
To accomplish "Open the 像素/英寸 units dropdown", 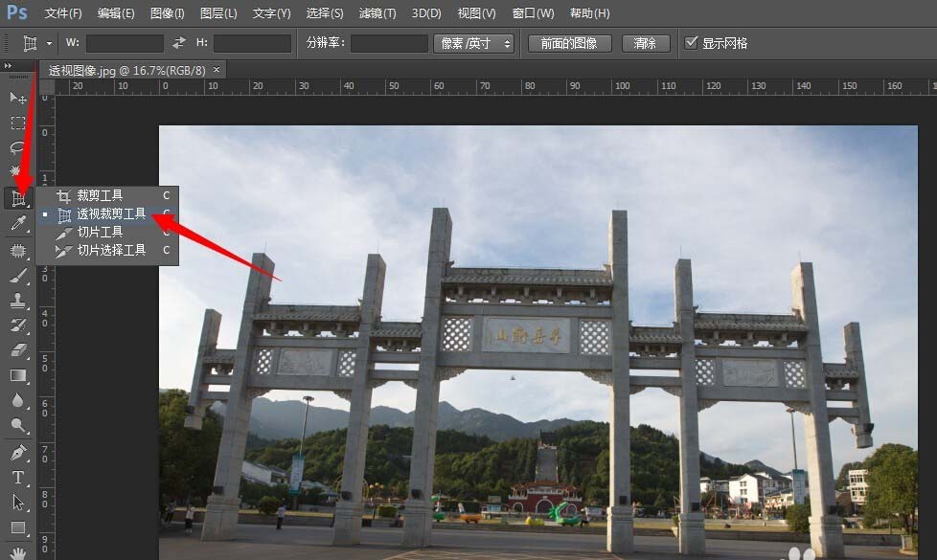I will 473,42.
